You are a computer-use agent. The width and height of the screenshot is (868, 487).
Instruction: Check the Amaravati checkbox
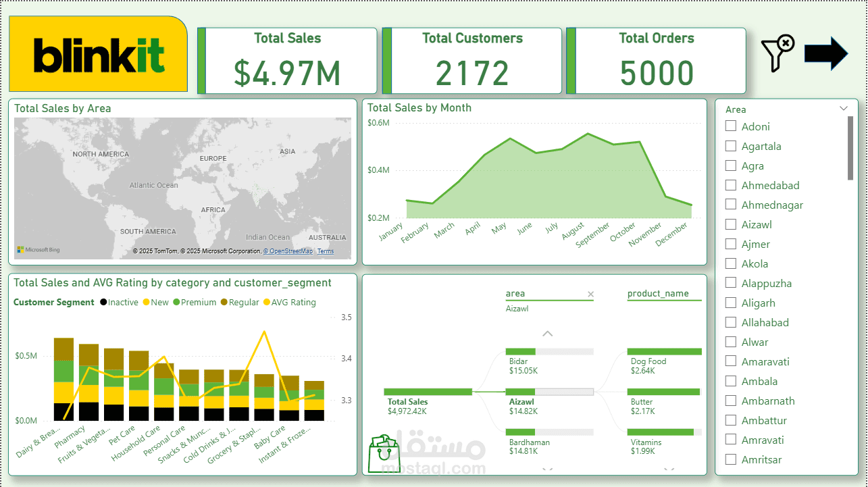pos(730,361)
